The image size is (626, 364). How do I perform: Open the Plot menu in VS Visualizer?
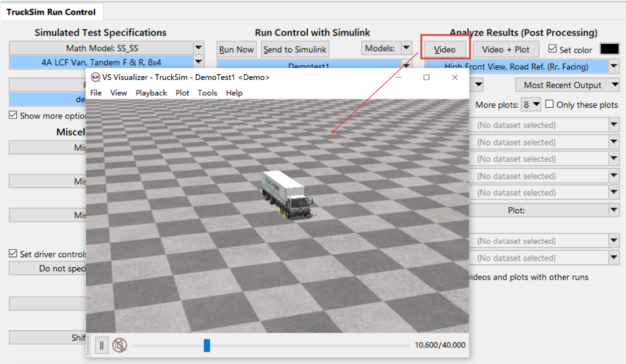click(182, 93)
